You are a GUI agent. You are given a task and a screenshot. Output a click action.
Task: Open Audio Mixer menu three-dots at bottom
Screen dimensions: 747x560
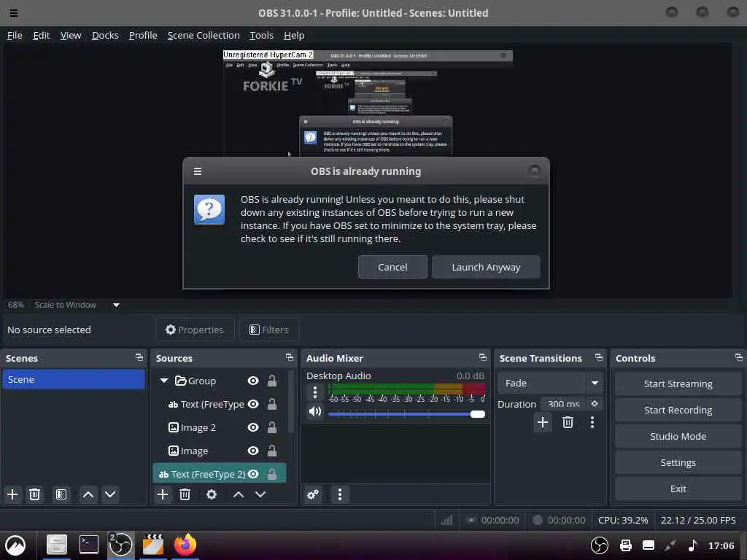click(340, 494)
